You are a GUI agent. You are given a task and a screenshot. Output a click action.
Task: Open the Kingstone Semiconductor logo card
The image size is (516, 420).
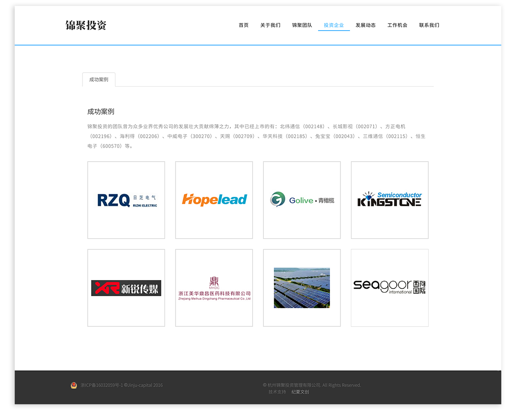390,200
